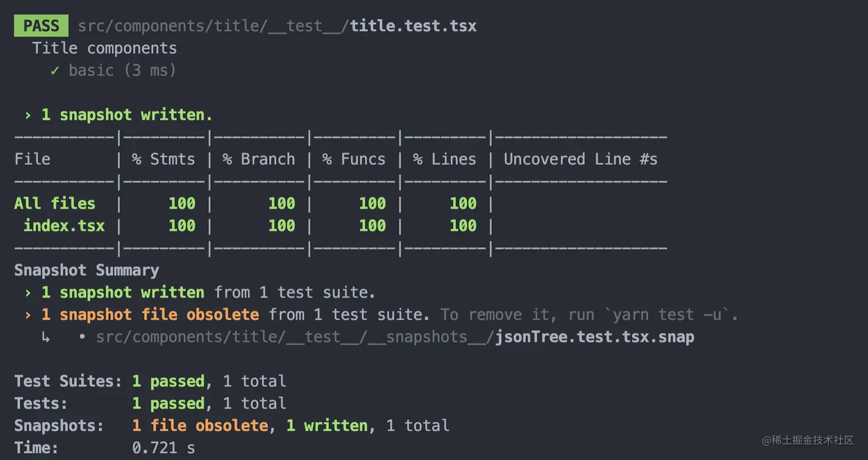
Task: Click the 'Test Suites:' label
Action: [x=68, y=381]
